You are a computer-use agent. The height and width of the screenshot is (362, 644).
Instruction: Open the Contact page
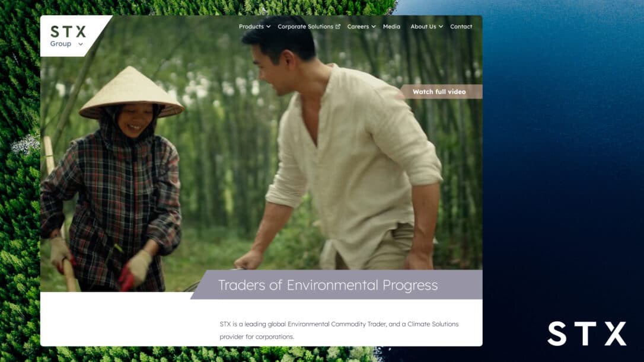(461, 26)
